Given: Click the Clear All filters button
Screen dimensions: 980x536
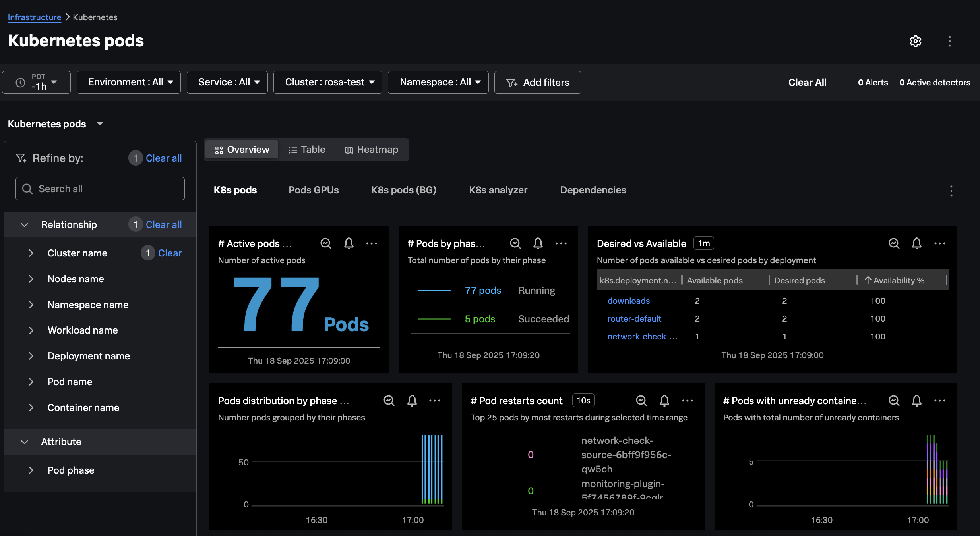Looking at the screenshot, I should (807, 82).
